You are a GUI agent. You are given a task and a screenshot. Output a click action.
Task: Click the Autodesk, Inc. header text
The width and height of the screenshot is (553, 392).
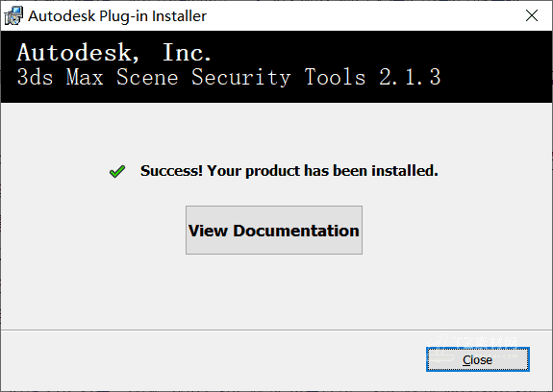(x=114, y=53)
